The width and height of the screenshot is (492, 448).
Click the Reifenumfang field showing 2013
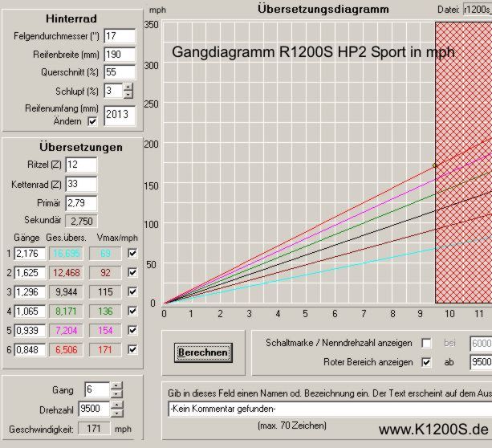click(120, 115)
